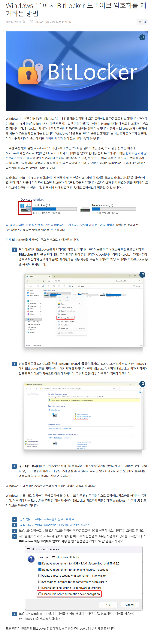Screen dimensions: 154x644
Task: Expand the File Explorer screenshot via expand icon
Action: (x=142, y=274)
